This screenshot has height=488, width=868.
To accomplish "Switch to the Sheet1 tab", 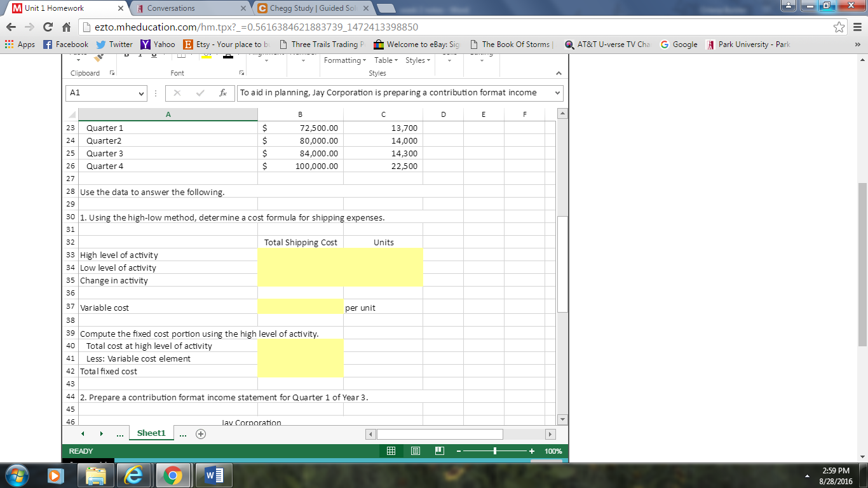I will coord(151,433).
